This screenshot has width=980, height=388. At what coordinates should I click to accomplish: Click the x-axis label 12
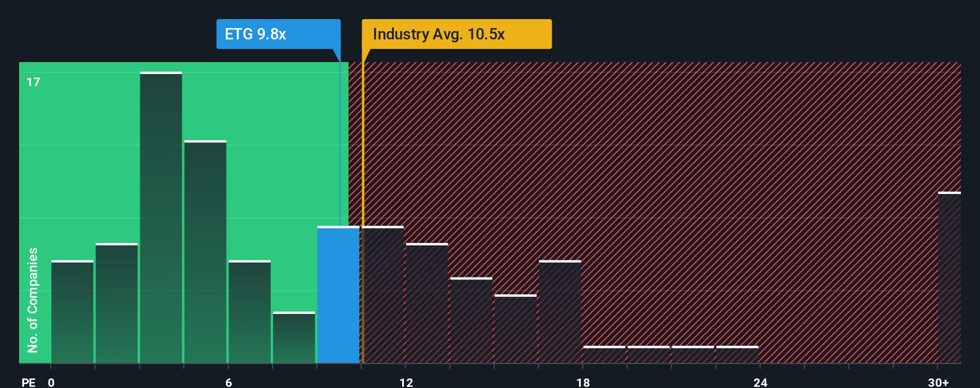coord(406,382)
